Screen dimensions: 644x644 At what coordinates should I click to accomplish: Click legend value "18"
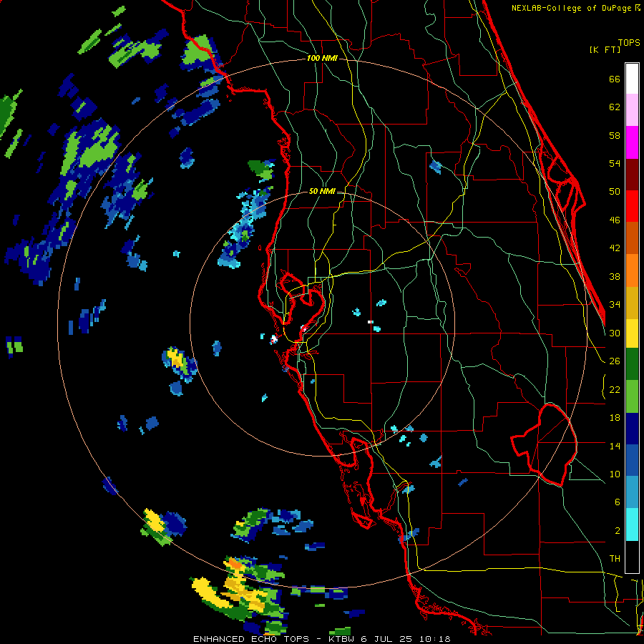click(615, 418)
